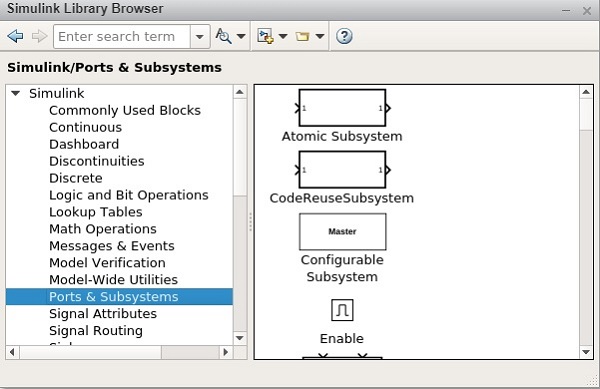Open Math Operations library

point(103,229)
